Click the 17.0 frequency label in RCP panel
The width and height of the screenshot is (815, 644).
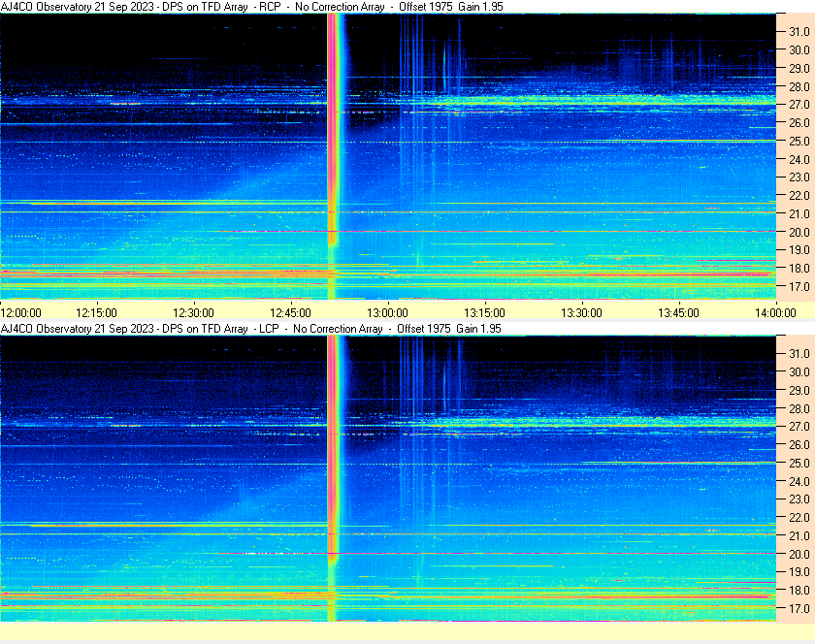click(x=799, y=286)
